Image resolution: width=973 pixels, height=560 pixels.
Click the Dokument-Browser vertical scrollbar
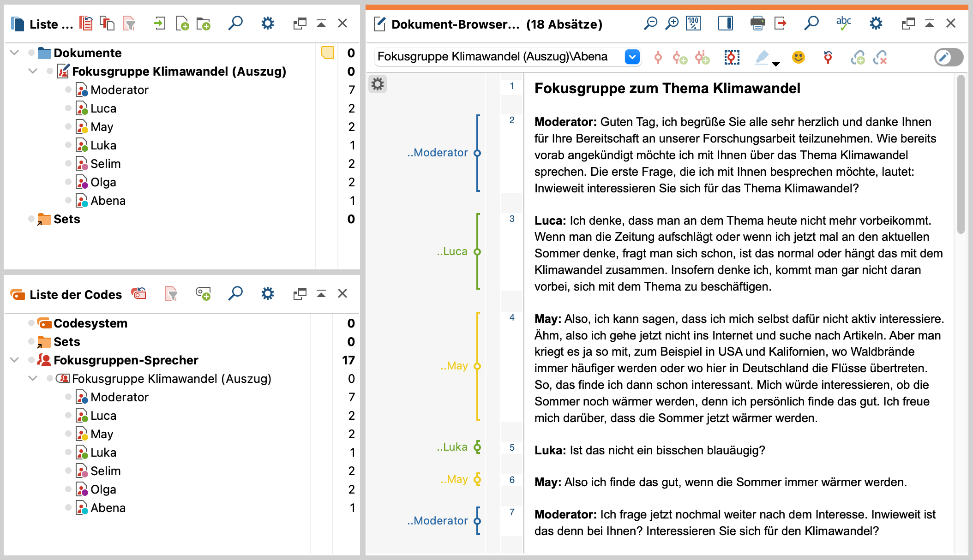point(961,155)
